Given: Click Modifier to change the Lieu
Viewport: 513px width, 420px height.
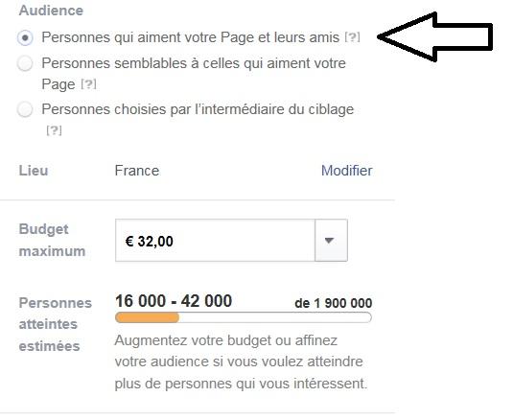Looking at the screenshot, I should [x=347, y=171].
